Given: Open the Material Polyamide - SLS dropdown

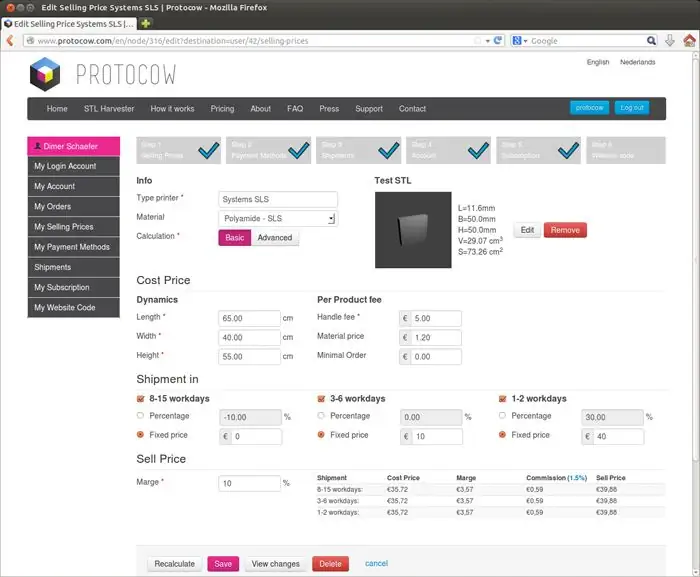Looking at the screenshot, I should point(278,218).
